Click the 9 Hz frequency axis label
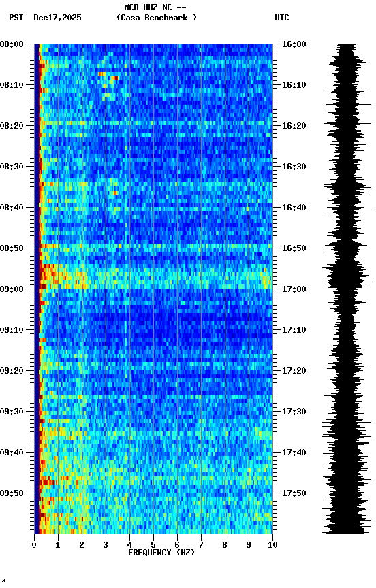 [x=249, y=545]
